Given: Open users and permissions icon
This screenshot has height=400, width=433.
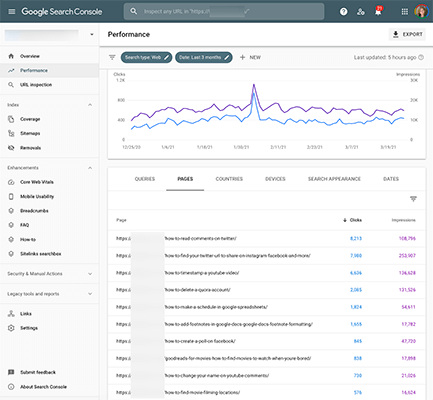Looking at the screenshot, I should pos(361,12).
